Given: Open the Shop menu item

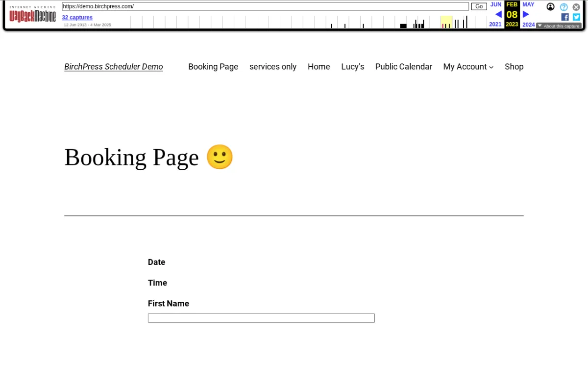Looking at the screenshot, I should tap(514, 67).
